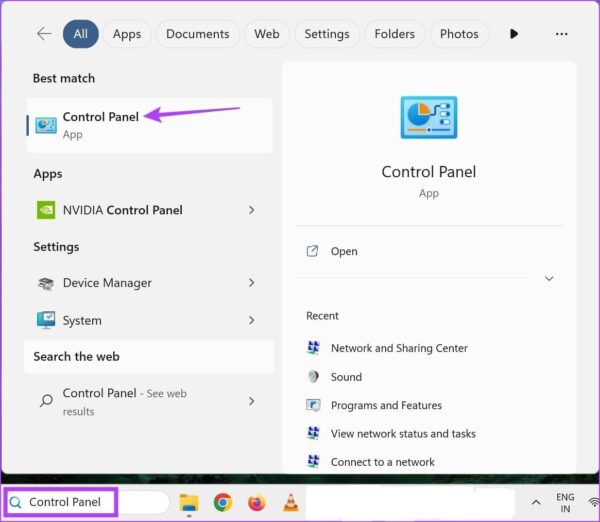
Task: Show more filter tabs with play arrow
Action: tap(514, 34)
